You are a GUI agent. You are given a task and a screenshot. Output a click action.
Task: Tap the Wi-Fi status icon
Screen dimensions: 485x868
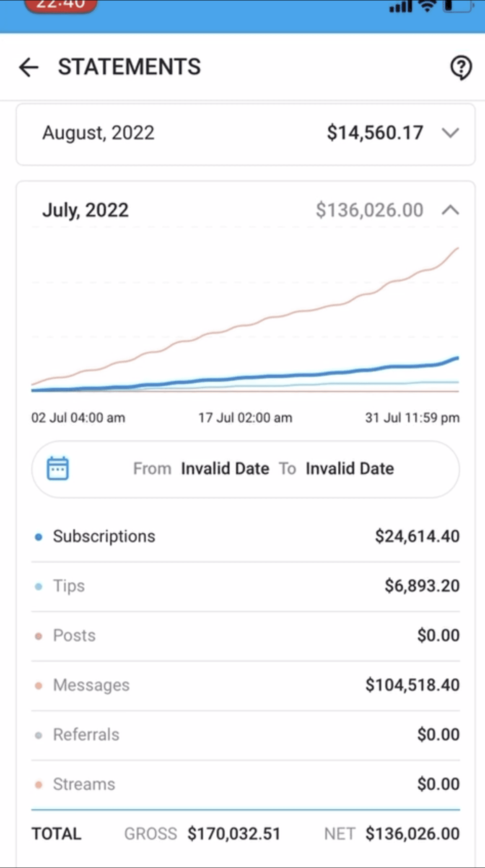(x=427, y=6)
